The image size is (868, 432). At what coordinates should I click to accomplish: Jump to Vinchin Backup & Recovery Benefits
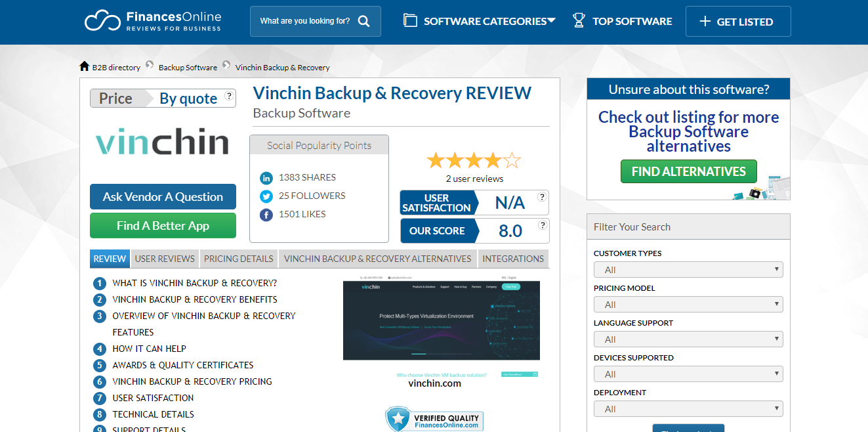195,300
